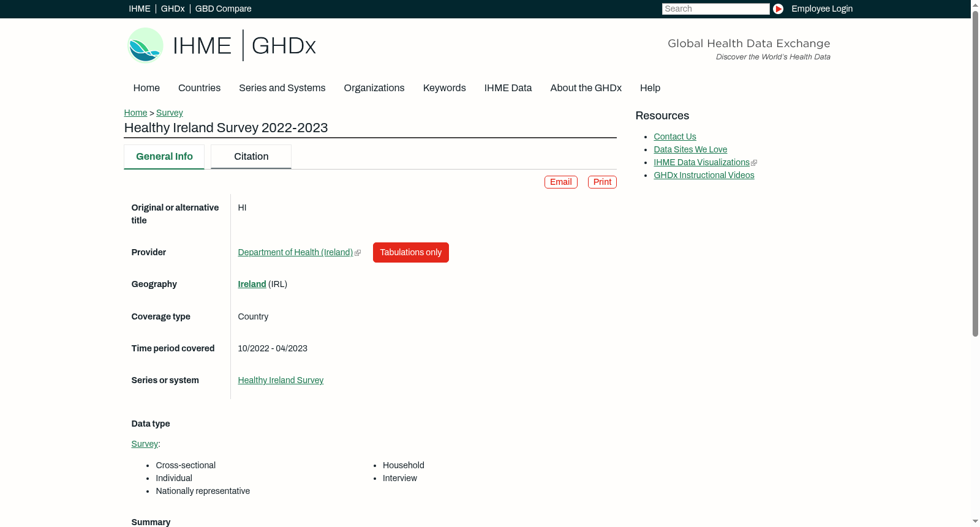Click the Tabulations only red badge
The height and width of the screenshot is (527, 980).
pyautogui.click(x=411, y=252)
